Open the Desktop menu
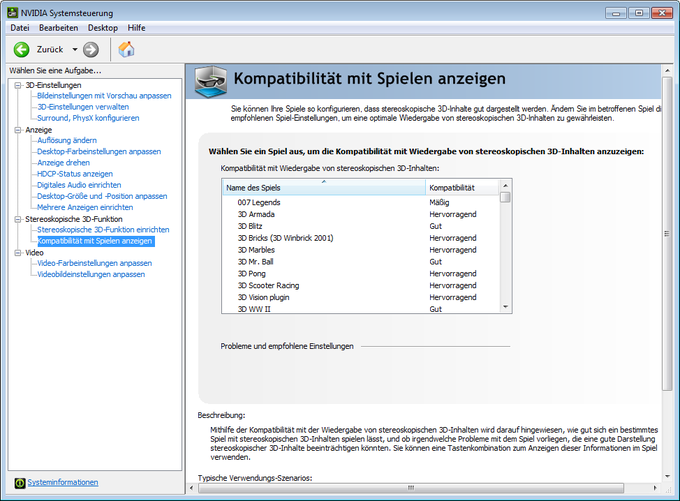Image resolution: width=680 pixels, height=501 pixels. click(x=103, y=28)
